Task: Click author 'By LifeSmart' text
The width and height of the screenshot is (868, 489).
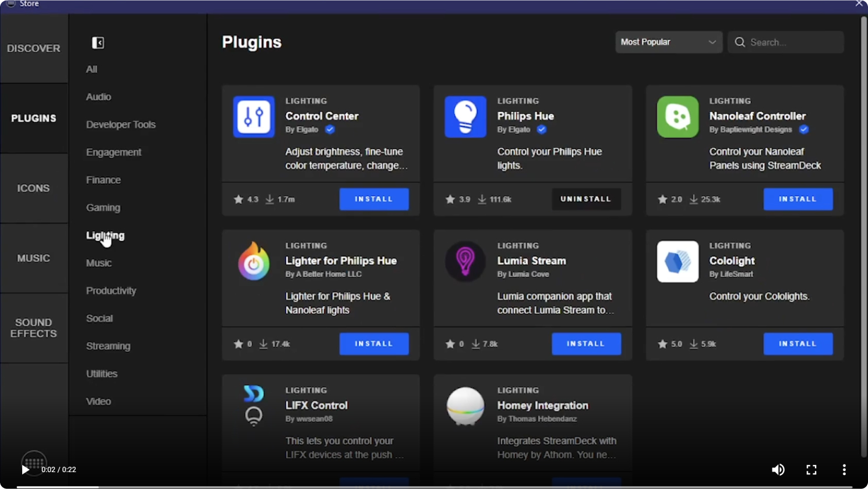Action: click(731, 275)
